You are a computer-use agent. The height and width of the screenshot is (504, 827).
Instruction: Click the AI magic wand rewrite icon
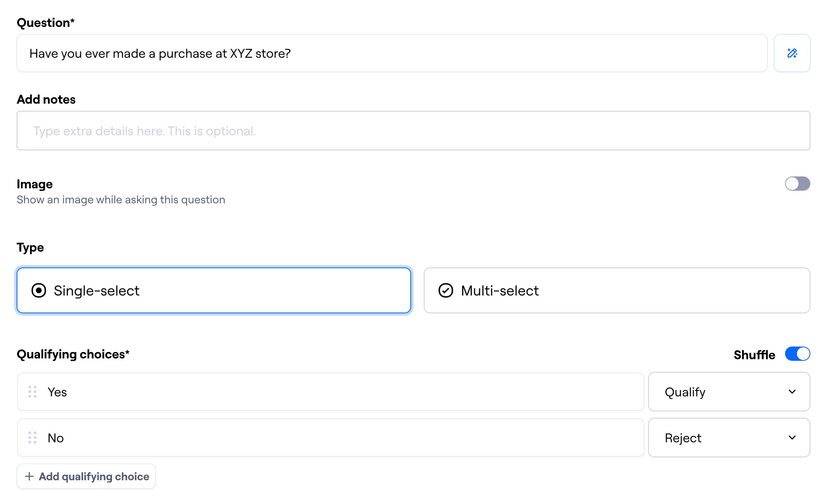pyautogui.click(x=792, y=53)
